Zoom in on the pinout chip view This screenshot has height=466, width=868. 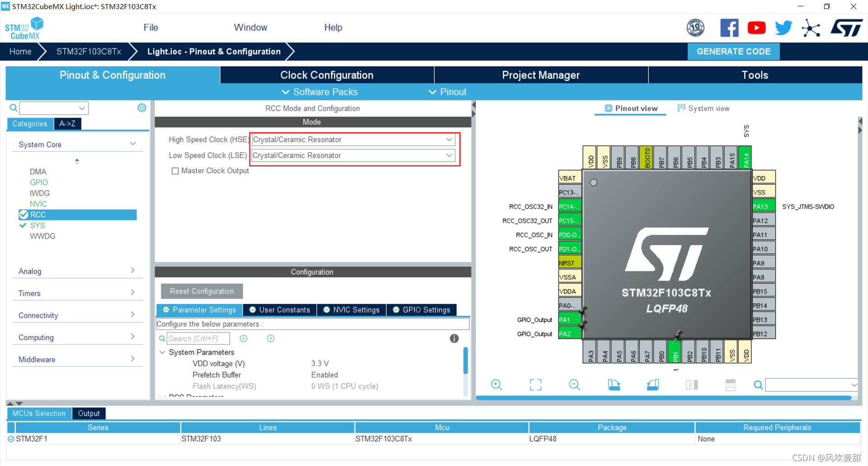[496, 385]
